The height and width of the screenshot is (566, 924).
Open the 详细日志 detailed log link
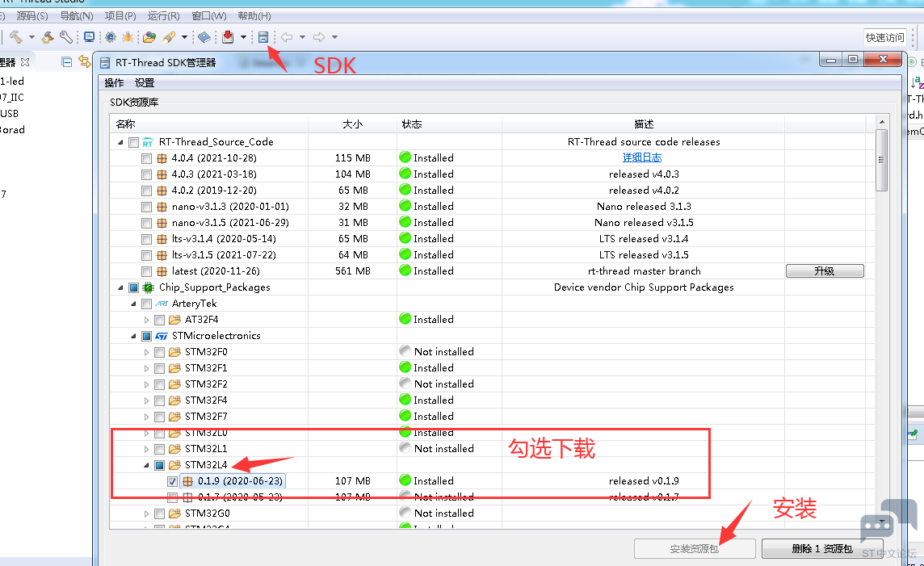642,157
